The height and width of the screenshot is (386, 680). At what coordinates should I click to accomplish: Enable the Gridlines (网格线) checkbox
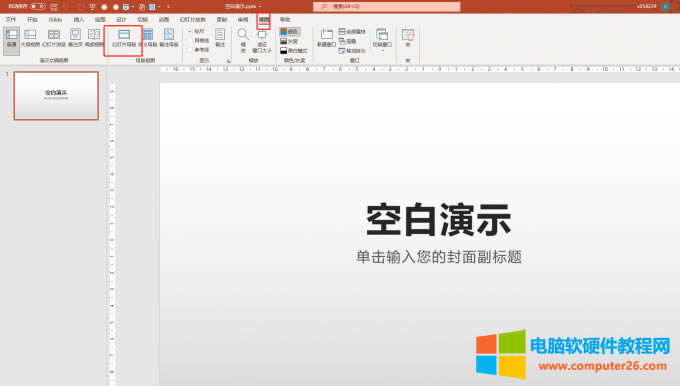point(190,40)
